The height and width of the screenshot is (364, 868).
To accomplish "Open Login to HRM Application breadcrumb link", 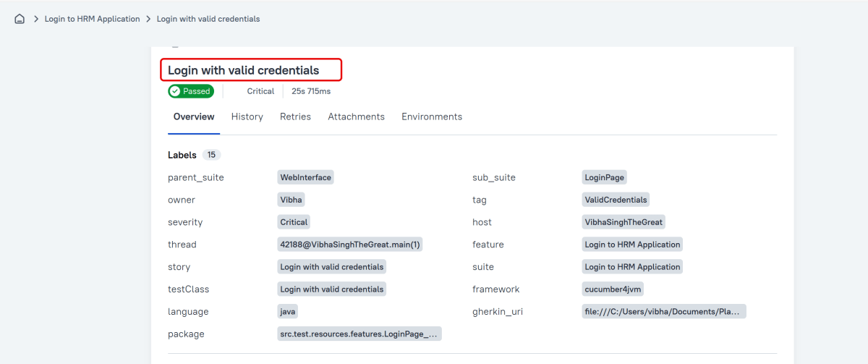I will (92, 19).
